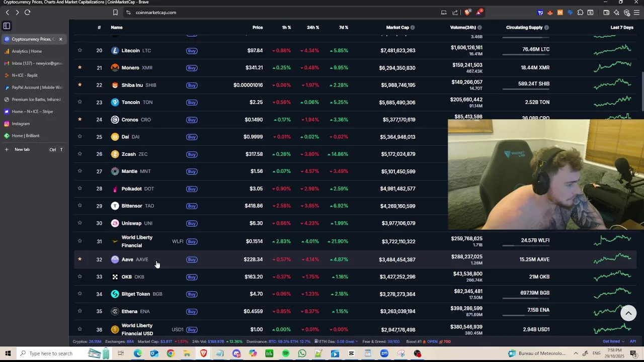The image size is (644, 362).
Task: Click Bitget Token circulating supply bar
Action: [x=526, y=298]
